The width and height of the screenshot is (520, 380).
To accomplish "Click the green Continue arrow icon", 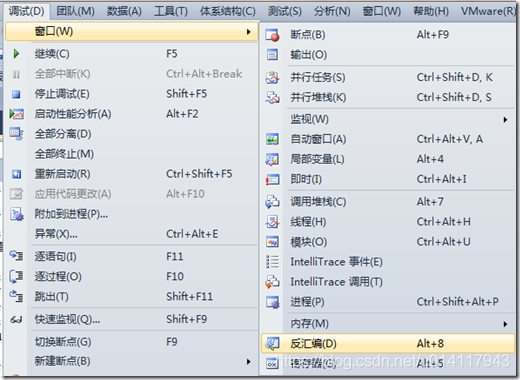I will tap(16, 54).
